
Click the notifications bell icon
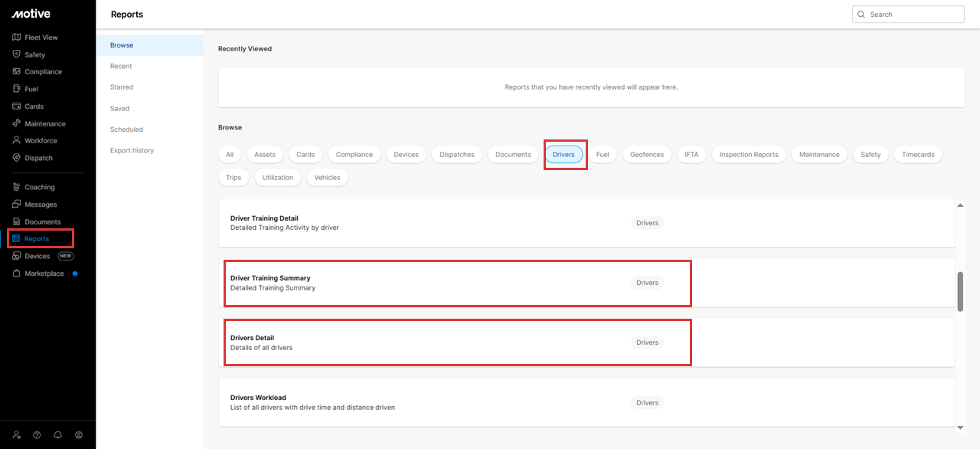coord(57,434)
